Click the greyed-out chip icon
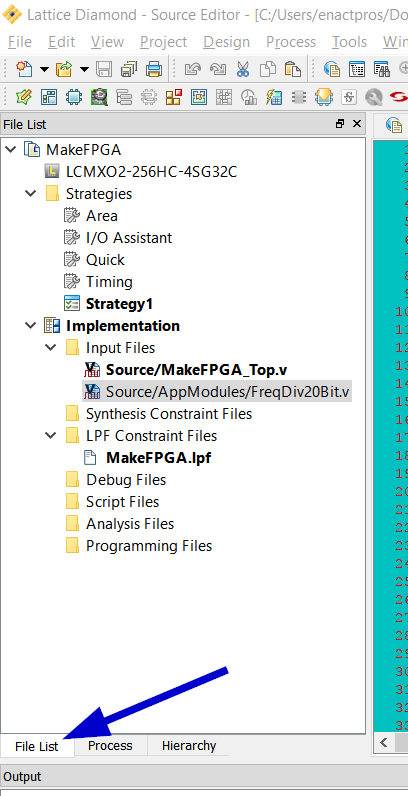Screen dimensions: 408x796 [x=149, y=96]
